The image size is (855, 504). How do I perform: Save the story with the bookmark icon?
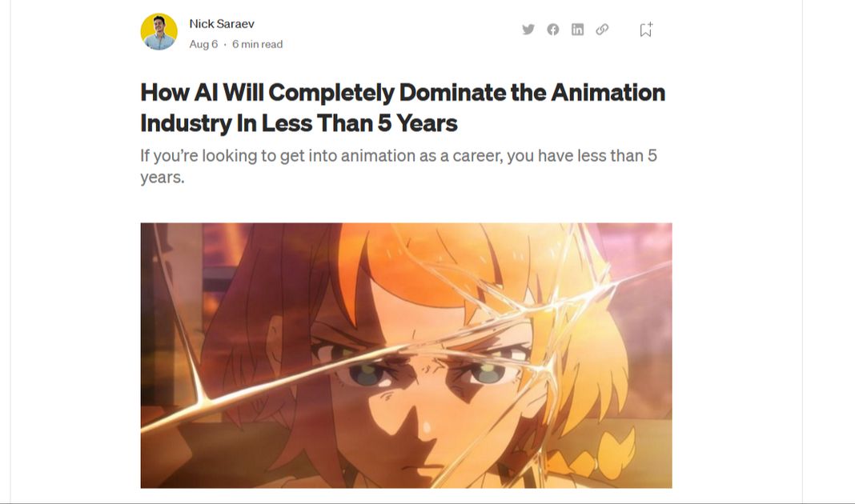646,30
